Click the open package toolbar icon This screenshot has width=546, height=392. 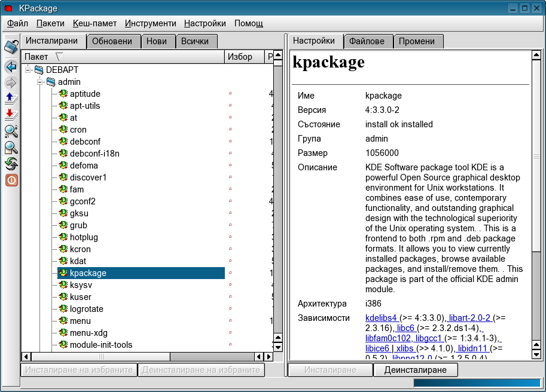[x=11, y=46]
